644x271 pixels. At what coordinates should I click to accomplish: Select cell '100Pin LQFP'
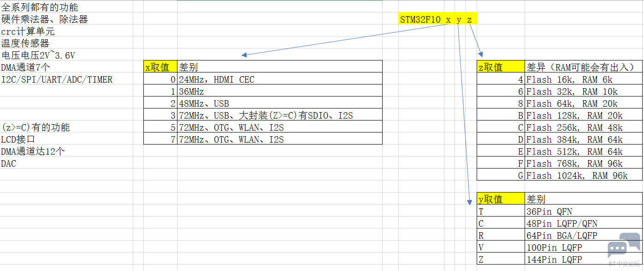point(584,247)
